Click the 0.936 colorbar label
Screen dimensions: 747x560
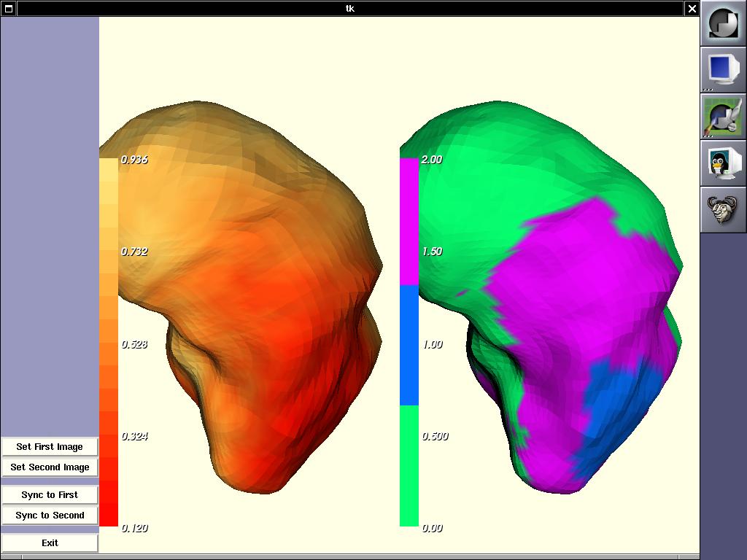coord(134,160)
